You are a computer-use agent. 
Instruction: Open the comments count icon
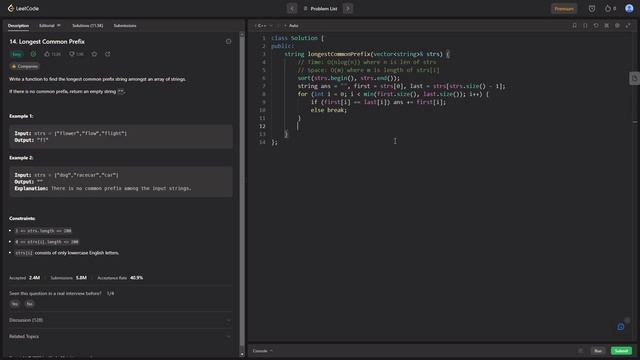tap(76, 54)
